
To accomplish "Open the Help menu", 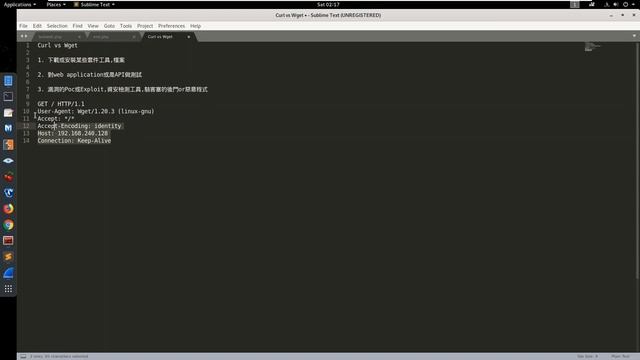I will click(x=196, y=26).
